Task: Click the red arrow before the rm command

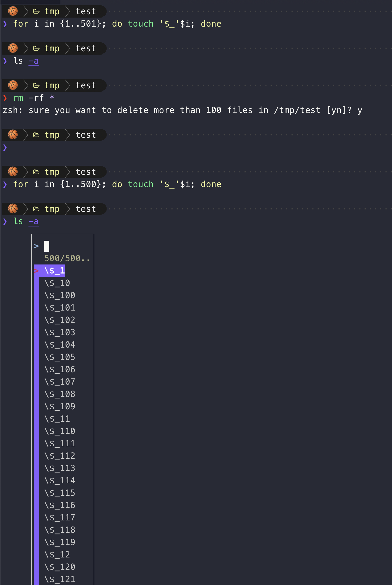Action: (5, 98)
